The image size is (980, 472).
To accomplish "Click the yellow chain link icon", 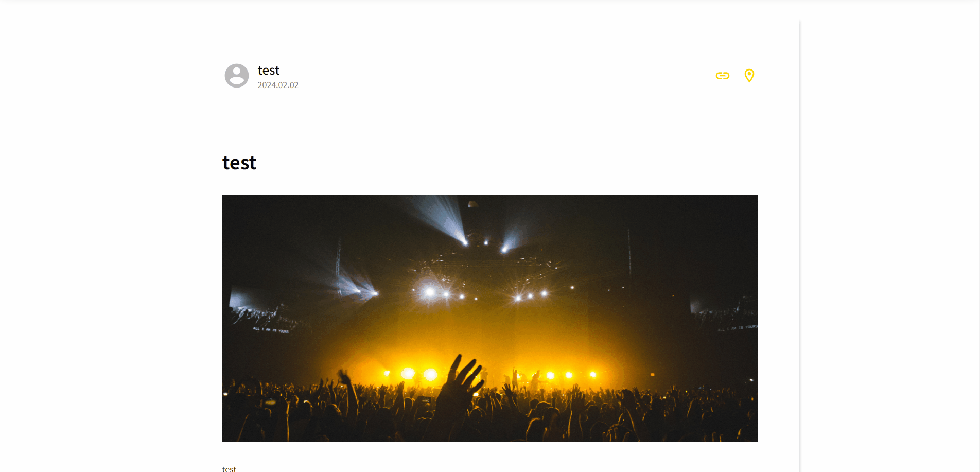I will [723, 76].
